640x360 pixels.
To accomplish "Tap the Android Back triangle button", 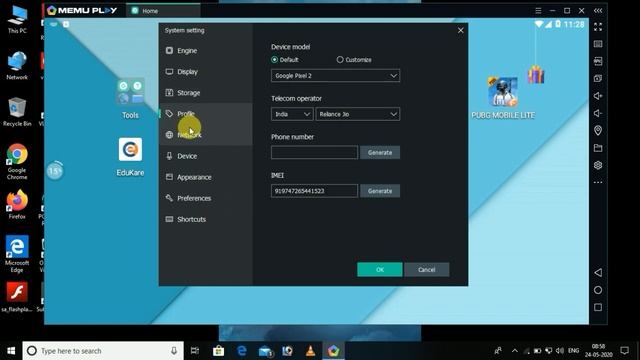I will point(598,273).
